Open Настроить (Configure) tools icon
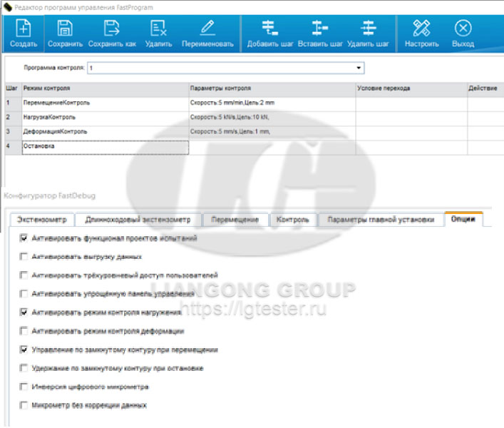Image resolution: width=504 pixels, height=428 pixels. (x=421, y=29)
